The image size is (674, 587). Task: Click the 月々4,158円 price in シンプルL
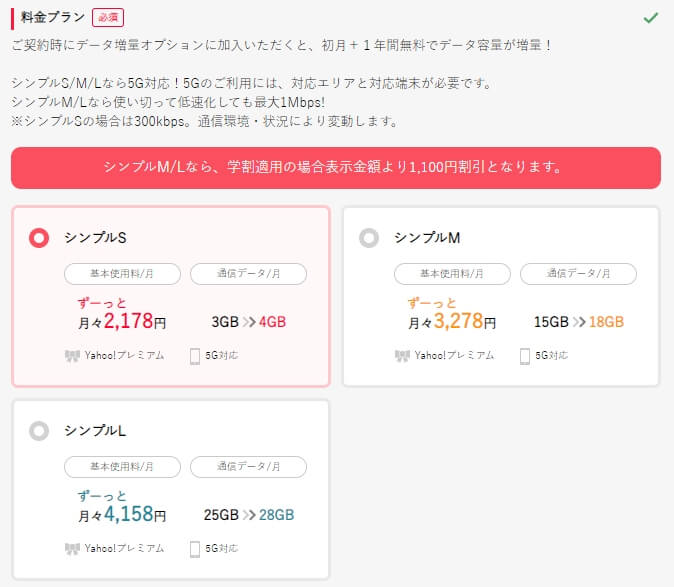coord(122,514)
